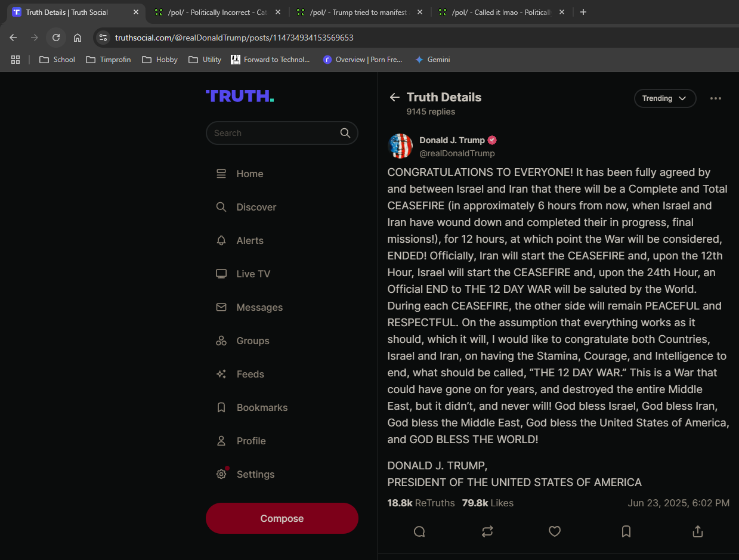739x560 pixels.
Task: Click the Truth Details heading
Action: tap(444, 97)
